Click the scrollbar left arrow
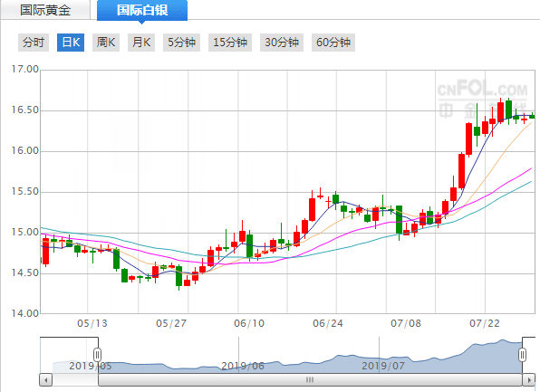Image resolution: width=540 pixels, height=392 pixels. coord(46,380)
